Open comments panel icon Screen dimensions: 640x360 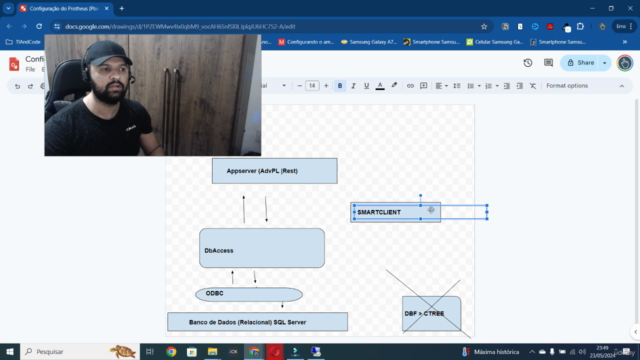pyautogui.click(x=548, y=63)
